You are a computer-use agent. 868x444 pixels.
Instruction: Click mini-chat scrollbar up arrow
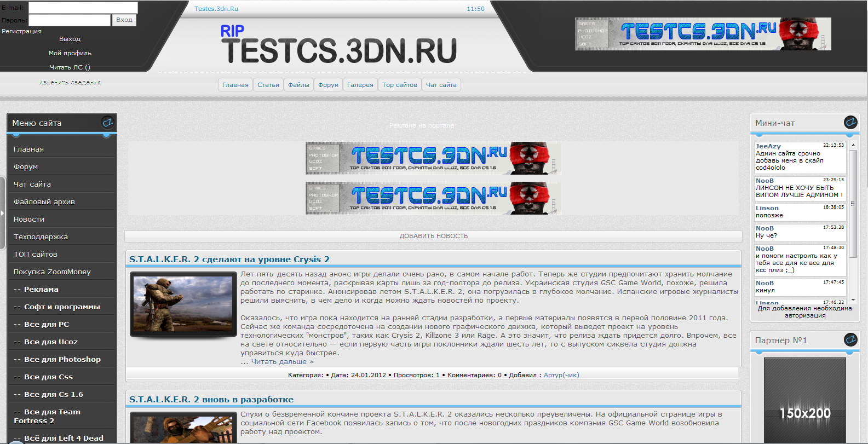pos(853,146)
